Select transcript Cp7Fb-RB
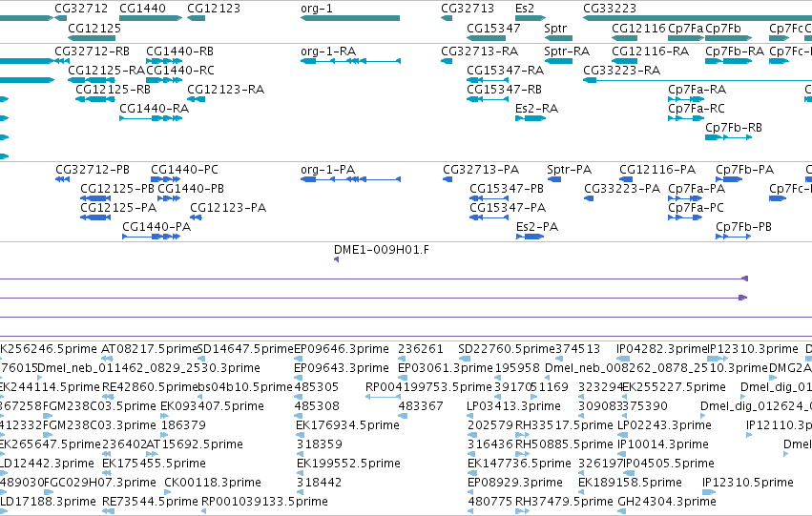Screen dimensions: 812x516 tap(734, 128)
